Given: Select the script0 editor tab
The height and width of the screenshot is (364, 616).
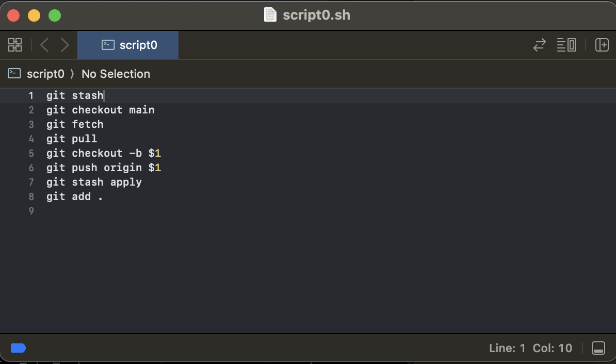Looking at the screenshot, I should point(128,45).
